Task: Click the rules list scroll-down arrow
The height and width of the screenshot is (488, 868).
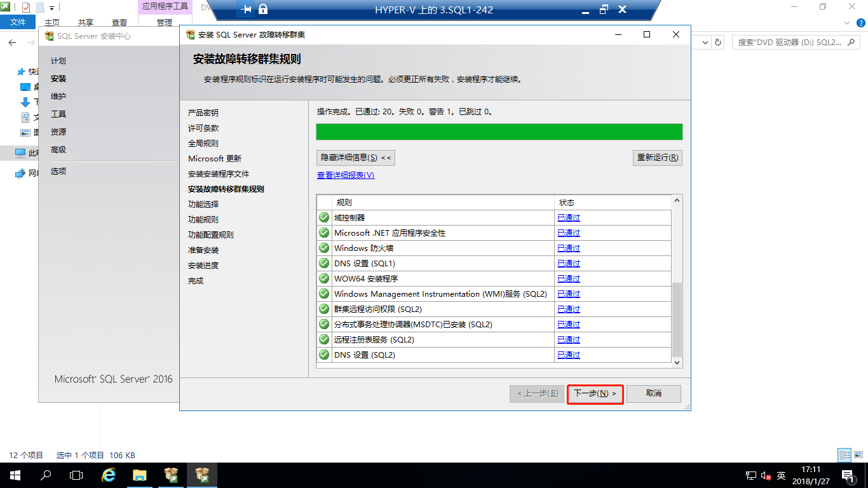Action: [x=677, y=362]
